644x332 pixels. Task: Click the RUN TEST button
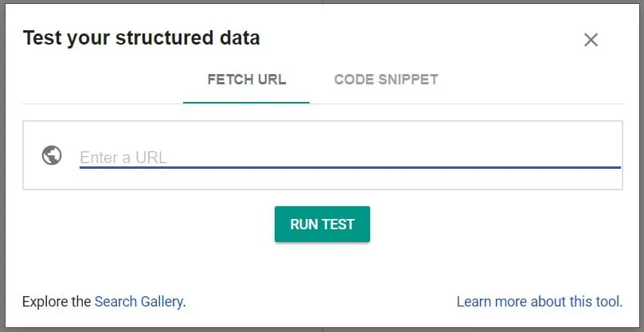click(322, 224)
